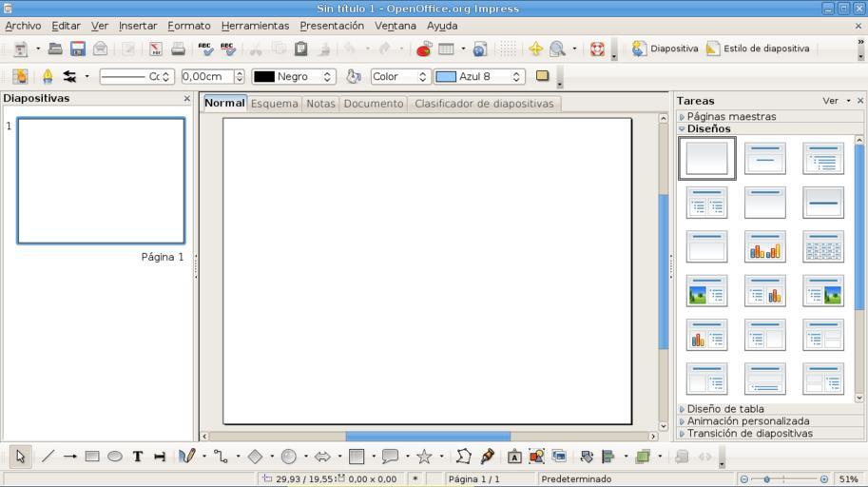This screenshot has height=487, width=868.
Task: Toggle the Points edit tool
Action: (464, 457)
